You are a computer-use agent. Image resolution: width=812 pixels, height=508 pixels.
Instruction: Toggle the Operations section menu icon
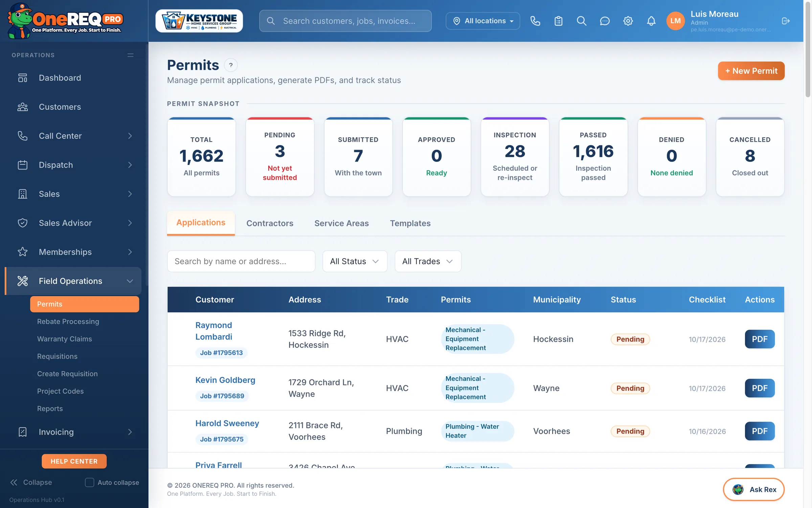(x=130, y=55)
